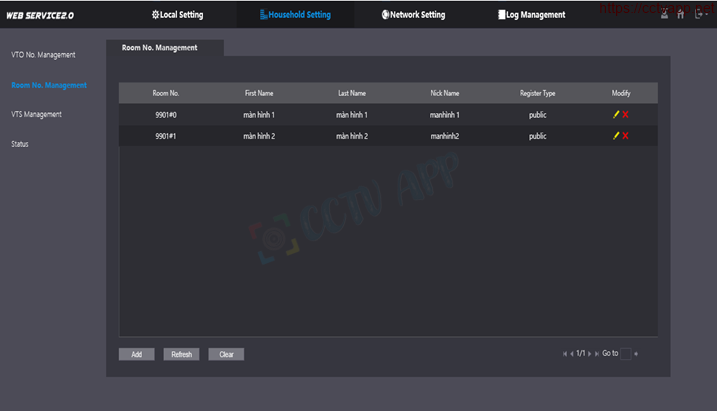Go to the next page arrow
This screenshot has height=411, width=717.
(x=590, y=354)
